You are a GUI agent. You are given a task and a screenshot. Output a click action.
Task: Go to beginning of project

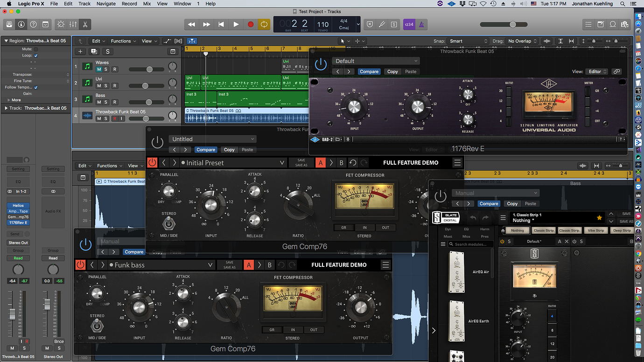[221, 24]
